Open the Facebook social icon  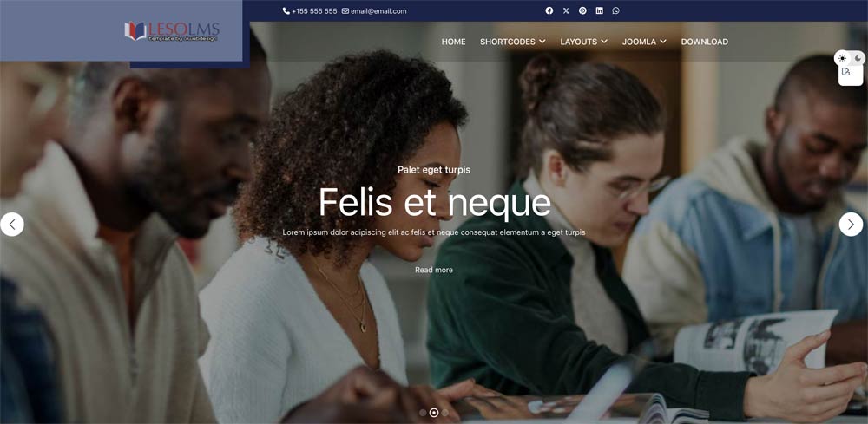pyautogui.click(x=549, y=10)
